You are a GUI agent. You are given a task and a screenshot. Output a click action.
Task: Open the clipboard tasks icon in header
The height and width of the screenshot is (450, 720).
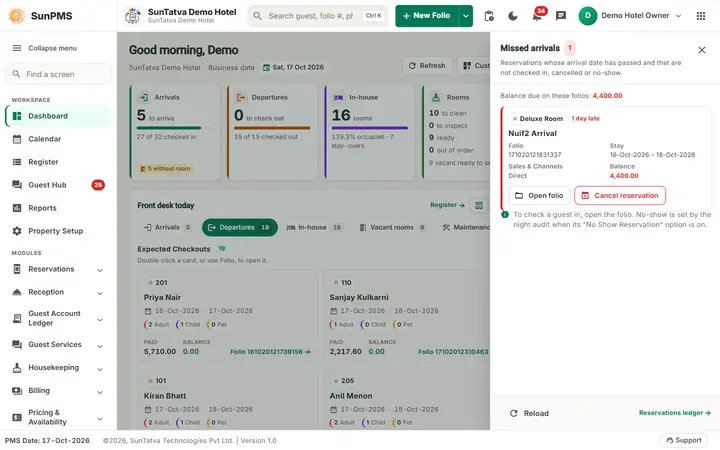489,16
